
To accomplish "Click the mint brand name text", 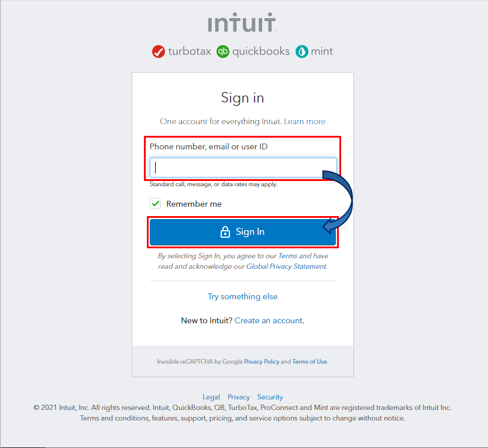I will click(x=322, y=52).
